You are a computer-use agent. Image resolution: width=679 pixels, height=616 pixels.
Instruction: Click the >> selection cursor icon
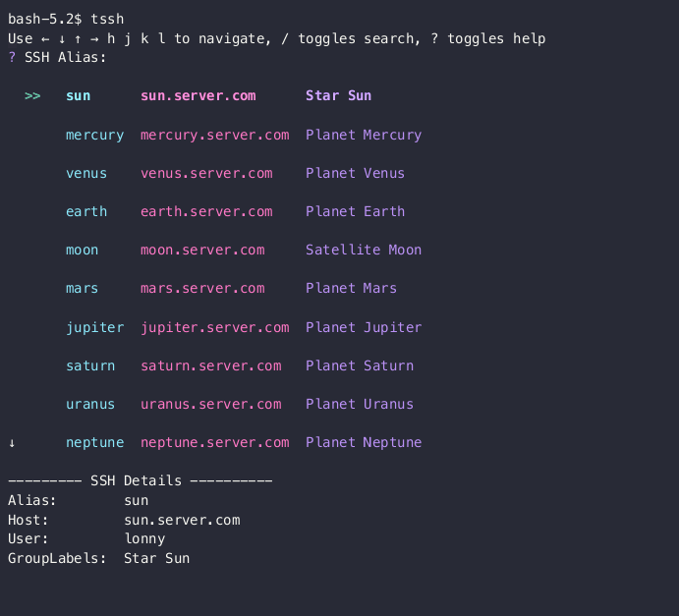coord(32,96)
